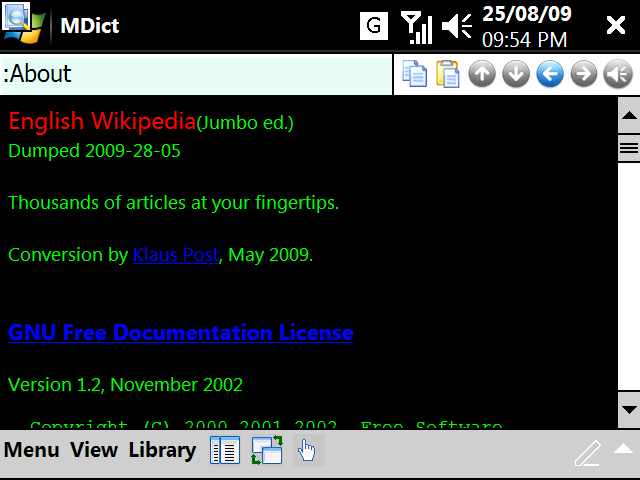The height and width of the screenshot is (480, 640).
Task: Navigate forward with right arrow icon
Action: click(x=584, y=74)
